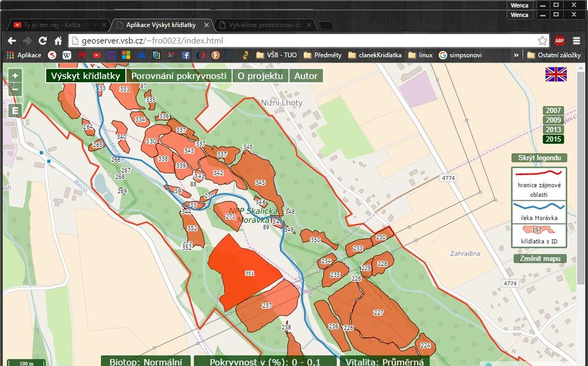Open the Google simpsonovi bookmark
588x366 pixels.
click(x=461, y=55)
